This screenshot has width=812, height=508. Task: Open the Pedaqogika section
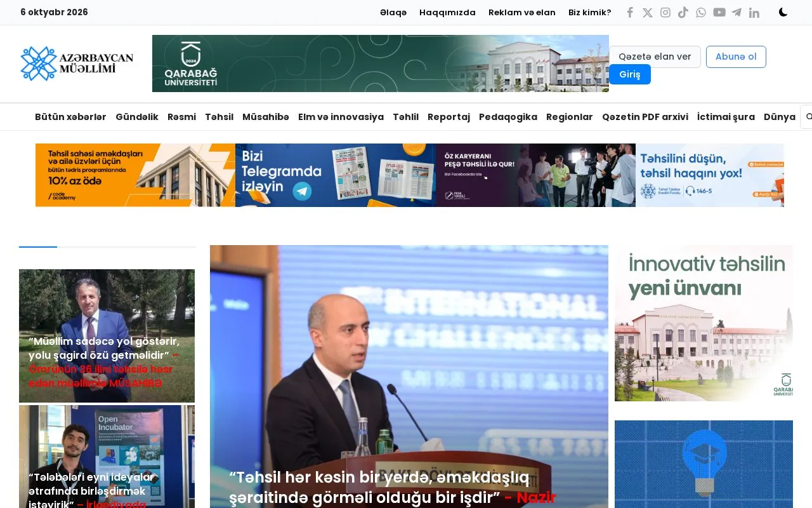508,117
